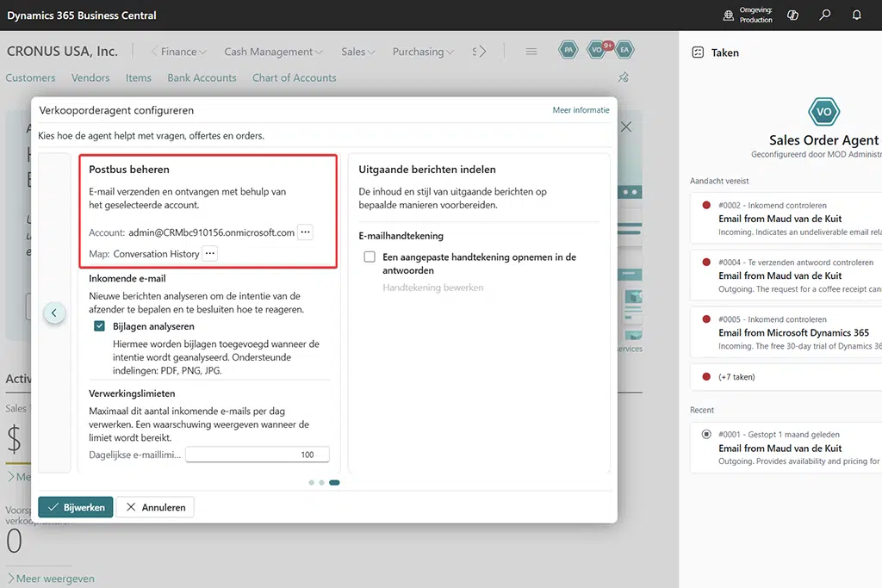Image resolution: width=882 pixels, height=588 pixels.
Task: Open the Items link
Action: 139,77
